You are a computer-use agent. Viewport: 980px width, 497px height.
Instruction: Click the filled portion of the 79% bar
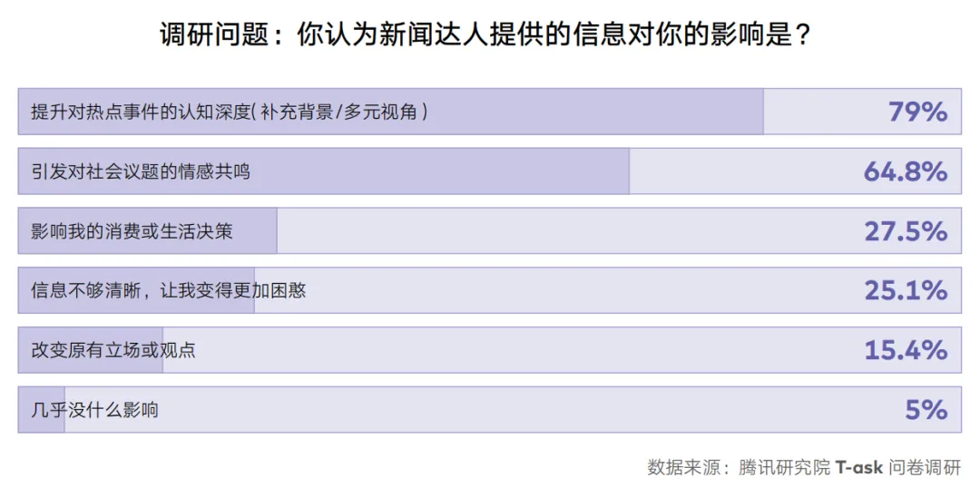point(390,112)
